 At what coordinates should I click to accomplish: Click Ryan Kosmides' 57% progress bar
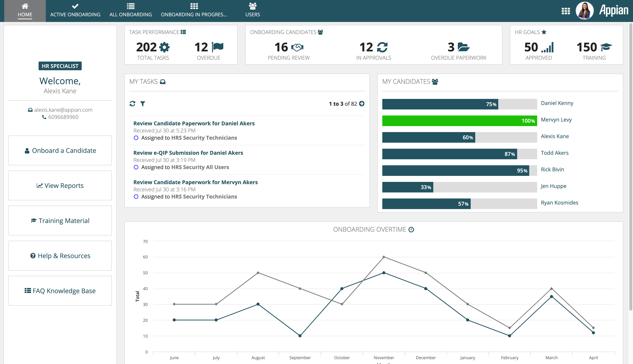(460, 204)
